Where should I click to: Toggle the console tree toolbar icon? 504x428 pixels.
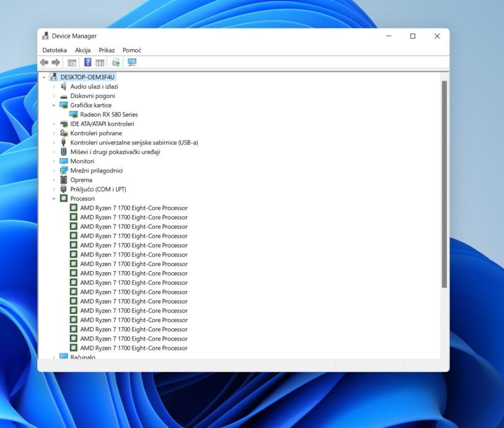72,62
